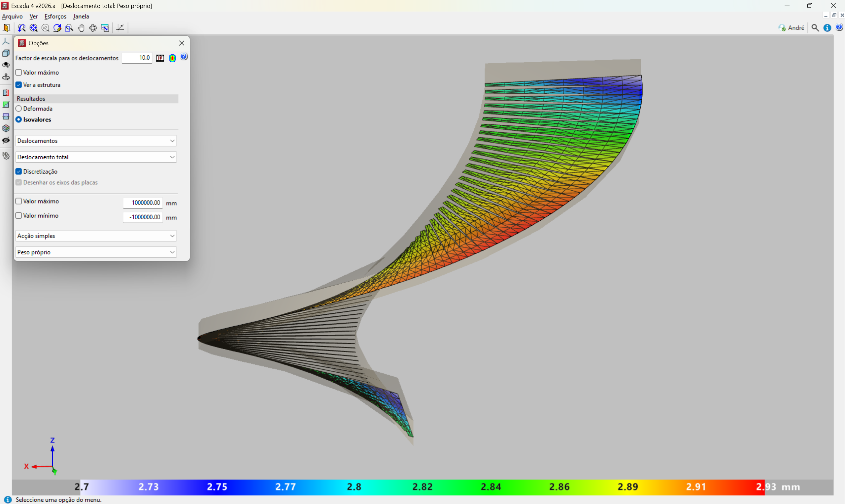Click the pan hand tool
Image resolution: width=845 pixels, height=504 pixels.
[81, 28]
